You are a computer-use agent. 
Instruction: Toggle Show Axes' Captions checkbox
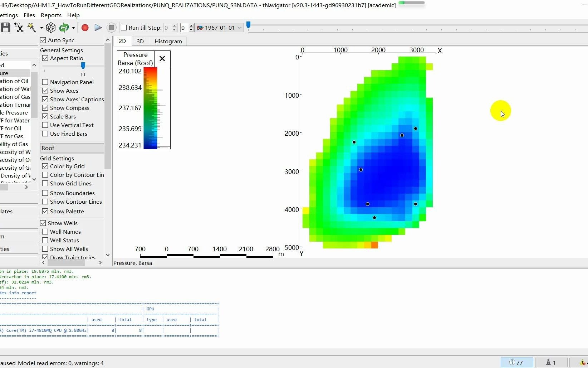tap(45, 99)
